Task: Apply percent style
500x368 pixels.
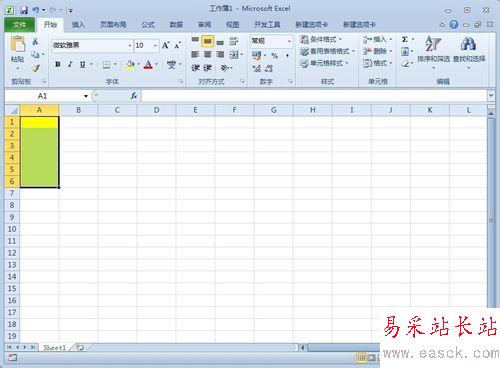Action: point(275,55)
